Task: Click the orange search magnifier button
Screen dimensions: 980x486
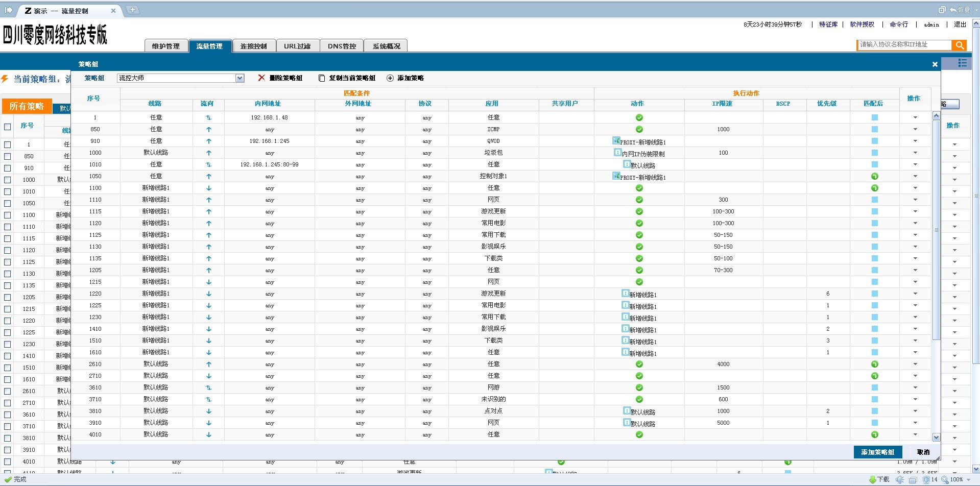Action: tap(960, 45)
